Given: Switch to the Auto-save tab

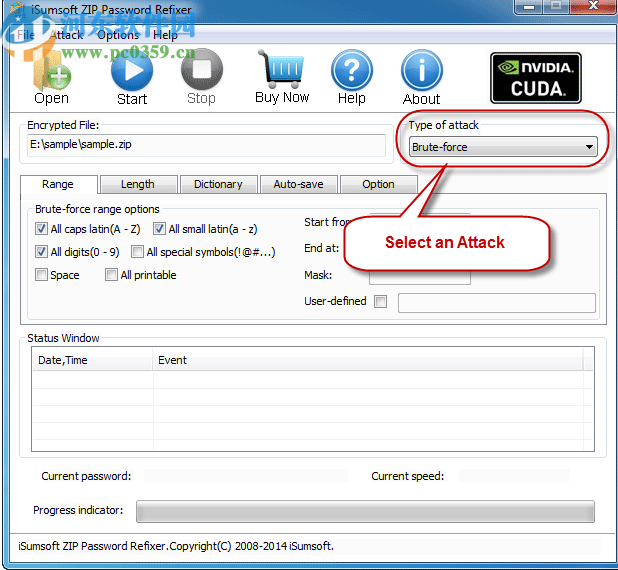Looking at the screenshot, I should pyautogui.click(x=298, y=184).
